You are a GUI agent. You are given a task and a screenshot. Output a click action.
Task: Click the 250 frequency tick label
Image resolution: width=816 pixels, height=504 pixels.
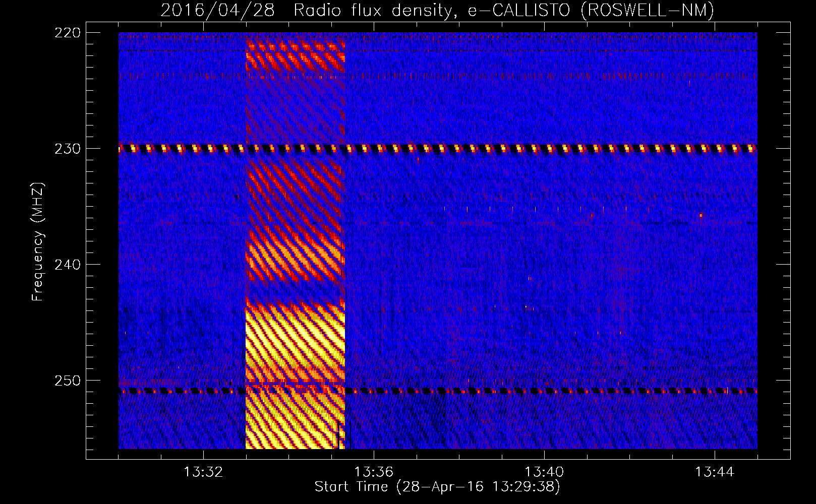[67, 381]
